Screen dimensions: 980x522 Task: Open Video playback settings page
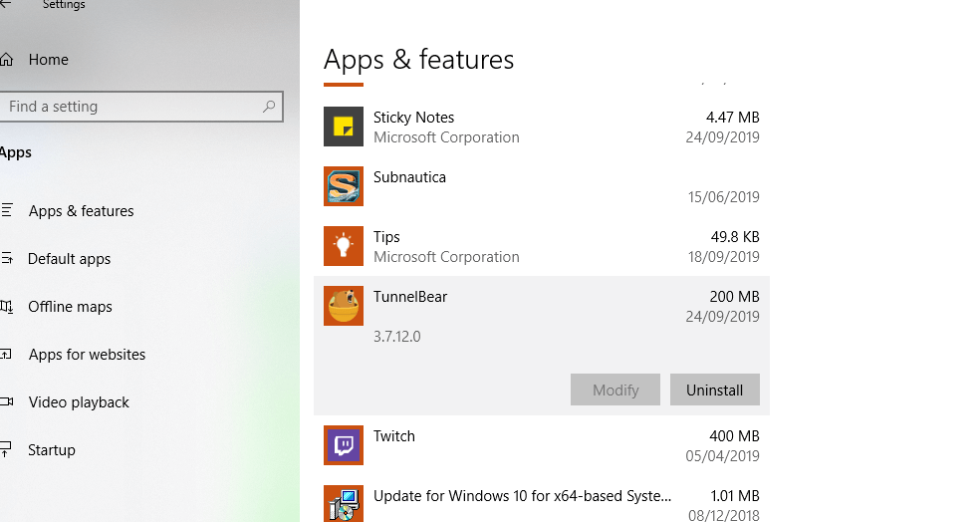(x=79, y=402)
